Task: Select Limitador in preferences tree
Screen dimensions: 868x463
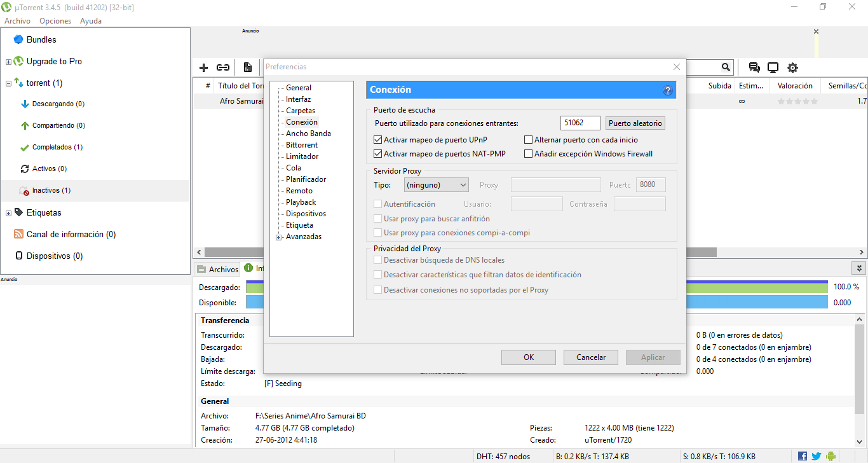Action: pyautogui.click(x=302, y=156)
